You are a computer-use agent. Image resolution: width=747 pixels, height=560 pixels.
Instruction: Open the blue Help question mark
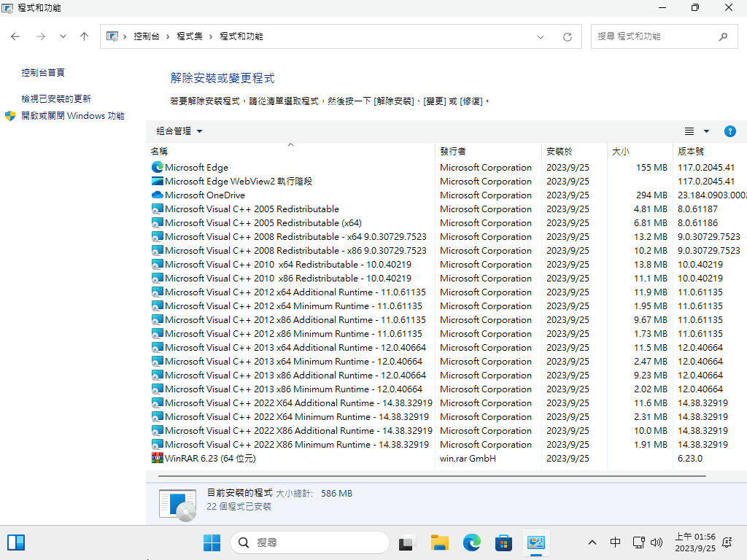pyautogui.click(x=729, y=131)
